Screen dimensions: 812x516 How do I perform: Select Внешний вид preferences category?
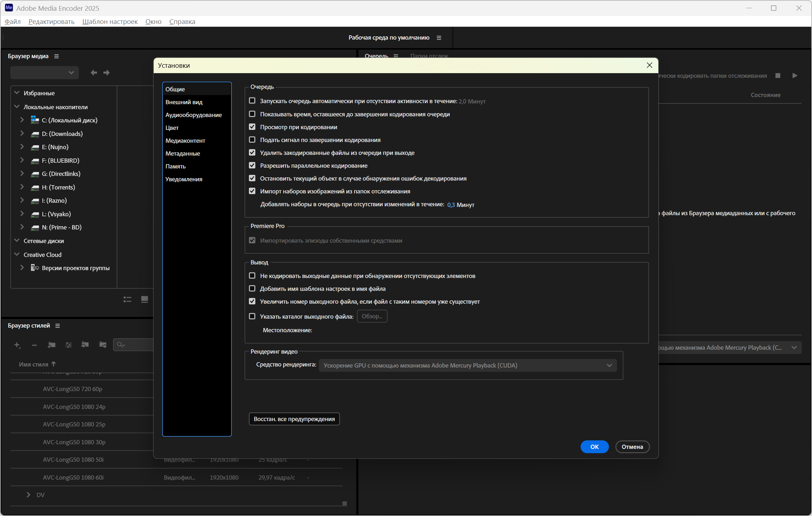(184, 102)
